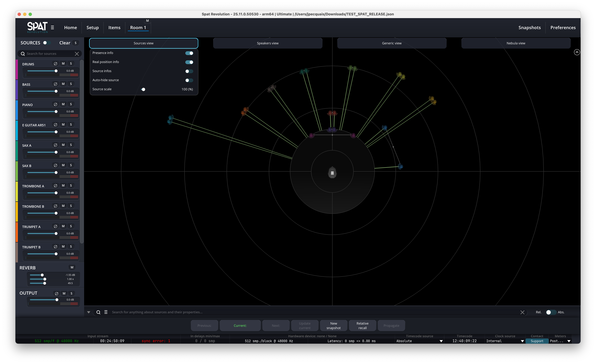
Task: Solo the PIANO source
Action: point(71,104)
